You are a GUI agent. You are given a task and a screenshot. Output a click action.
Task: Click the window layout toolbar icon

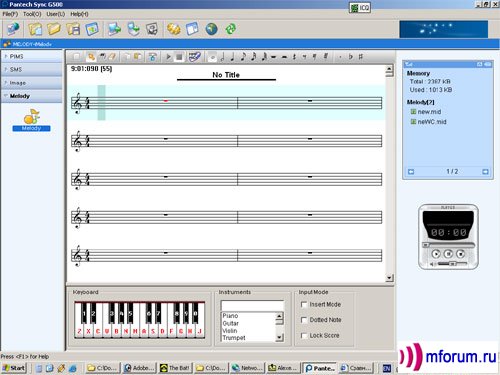point(192,29)
